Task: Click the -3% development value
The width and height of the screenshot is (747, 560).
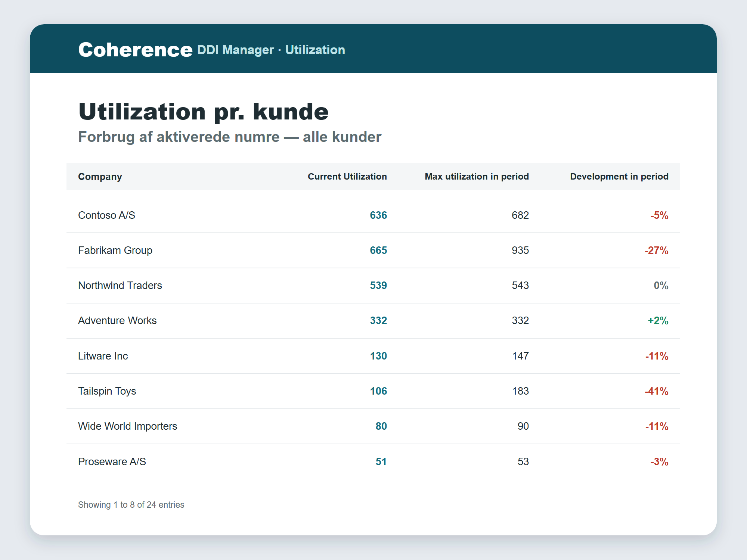Action: click(660, 462)
